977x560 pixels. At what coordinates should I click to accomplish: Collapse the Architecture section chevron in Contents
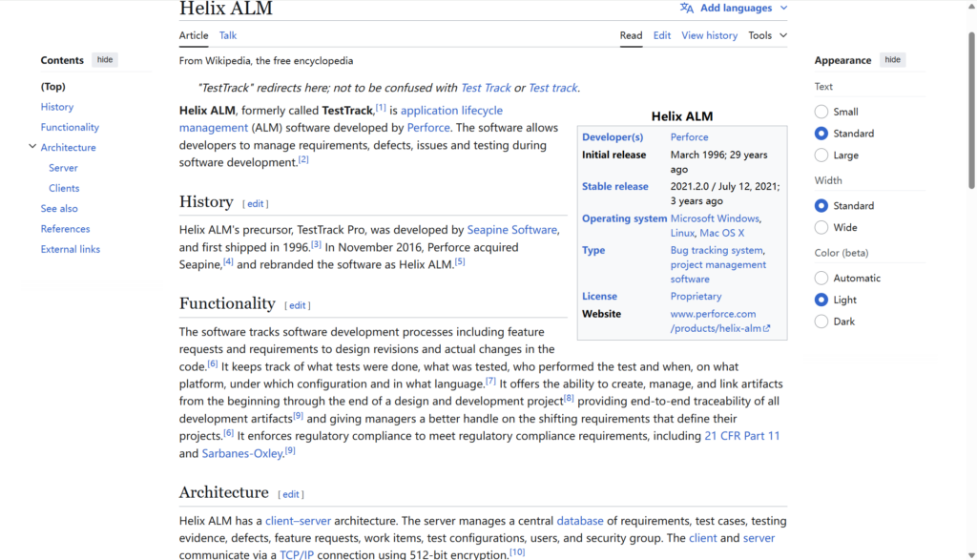coord(32,147)
